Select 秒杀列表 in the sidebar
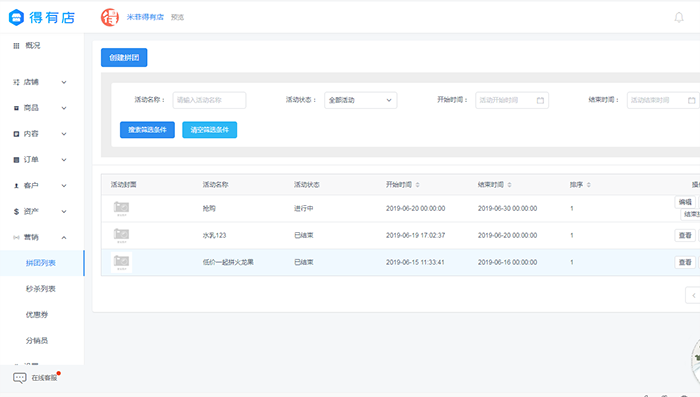The image size is (700, 397). click(x=42, y=289)
